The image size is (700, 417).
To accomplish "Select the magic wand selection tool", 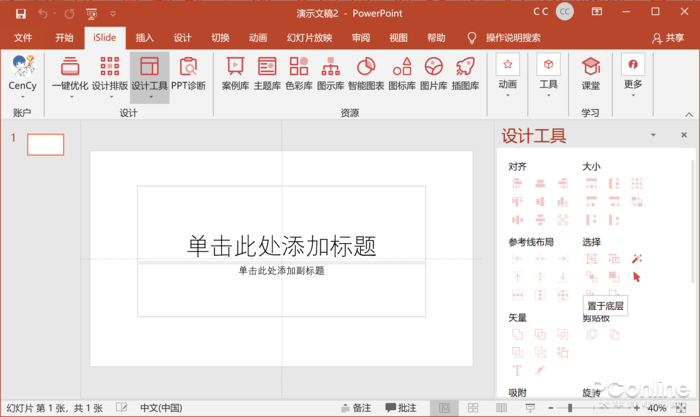I will 637,259.
